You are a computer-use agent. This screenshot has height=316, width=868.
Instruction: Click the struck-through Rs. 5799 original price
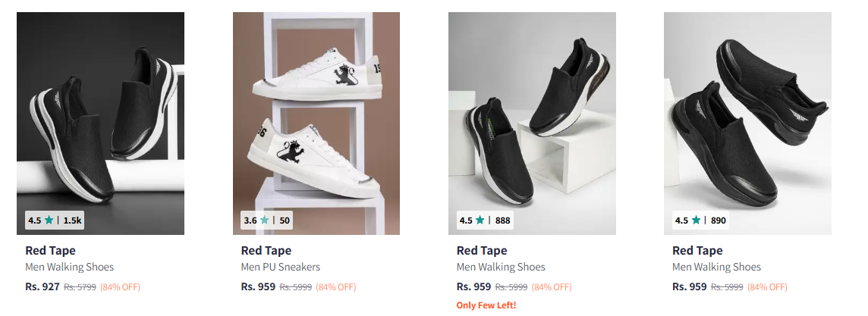coord(80,287)
